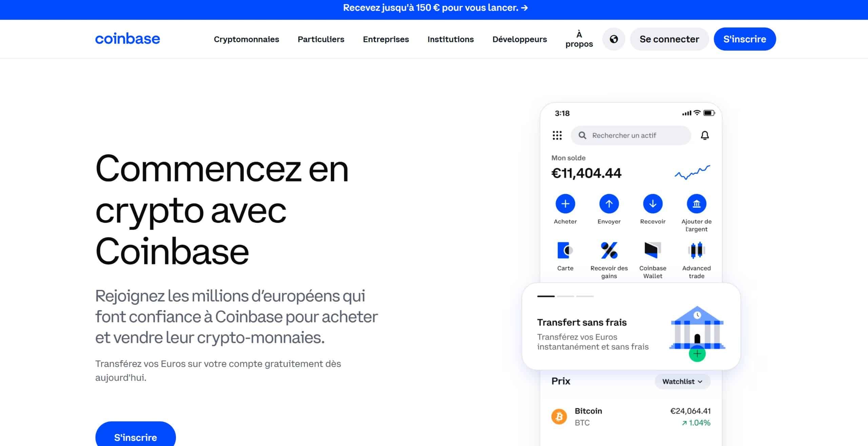This screenshot has height=446, width=868.
Task: Click the green plus badge on bank
Action: pos(697,354)
